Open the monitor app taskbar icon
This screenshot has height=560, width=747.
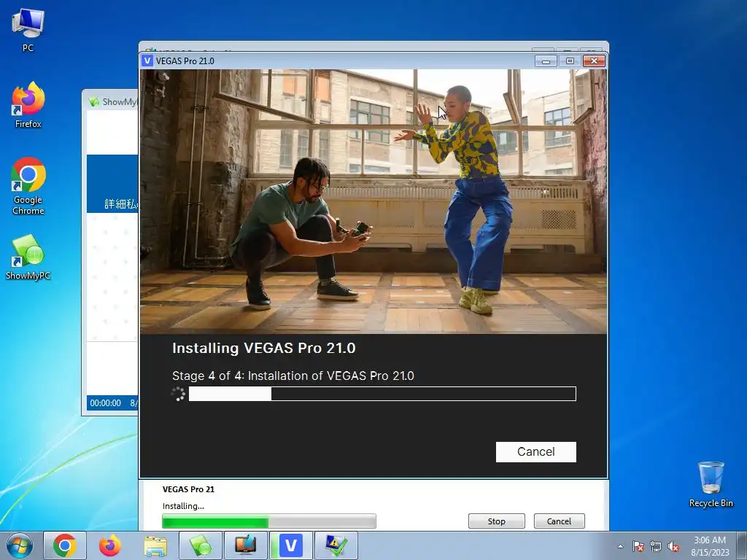[246, 545]
